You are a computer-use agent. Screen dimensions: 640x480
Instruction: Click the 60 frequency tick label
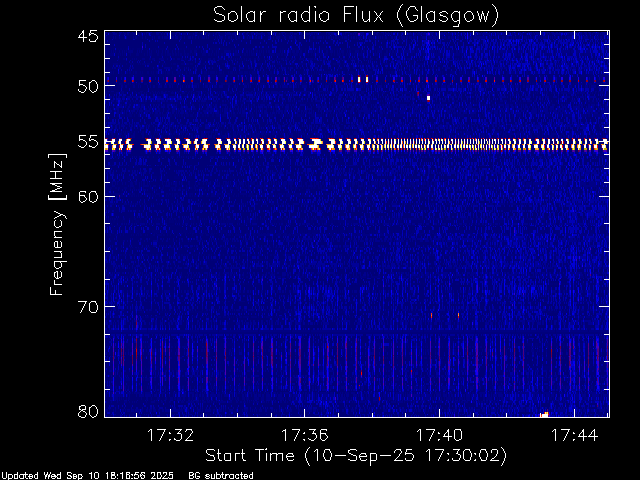click(x=88, y=197)
